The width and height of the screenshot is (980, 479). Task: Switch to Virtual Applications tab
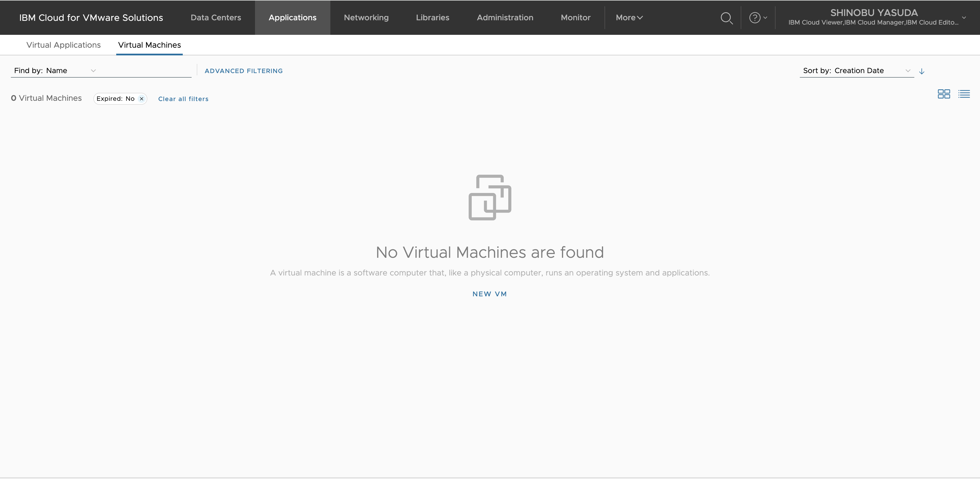63,45
